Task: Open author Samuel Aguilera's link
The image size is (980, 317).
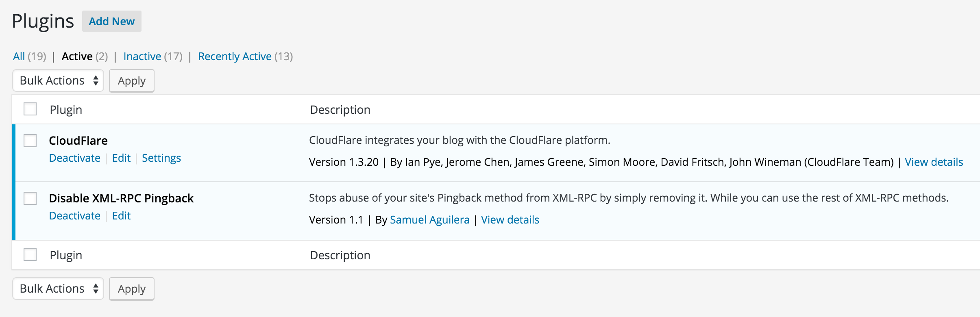Action: click(x=429, y=220)
